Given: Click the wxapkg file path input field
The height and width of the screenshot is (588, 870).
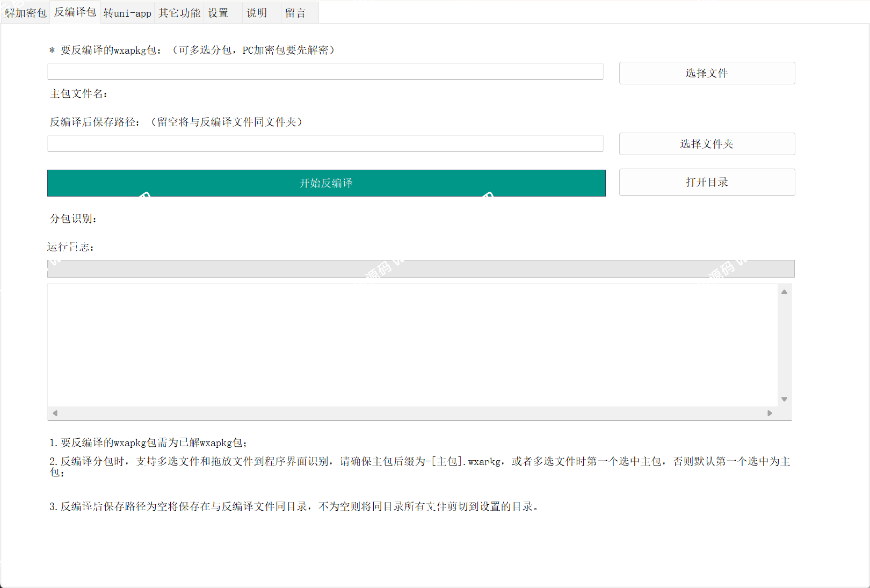Looking at the screenshot, I should [x=325, y=71].
